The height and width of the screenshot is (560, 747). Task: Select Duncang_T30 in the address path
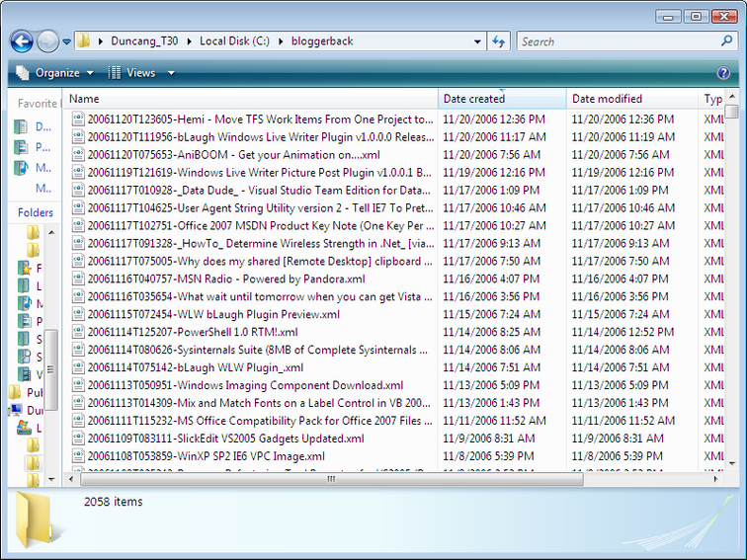[x=144, y=40]
